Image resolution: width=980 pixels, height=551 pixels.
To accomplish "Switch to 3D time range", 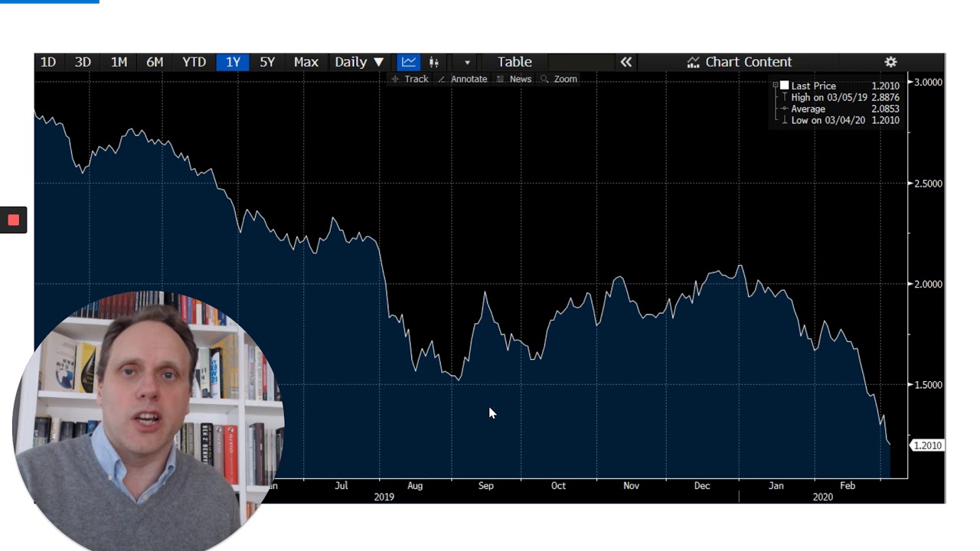I will (83, 62).
